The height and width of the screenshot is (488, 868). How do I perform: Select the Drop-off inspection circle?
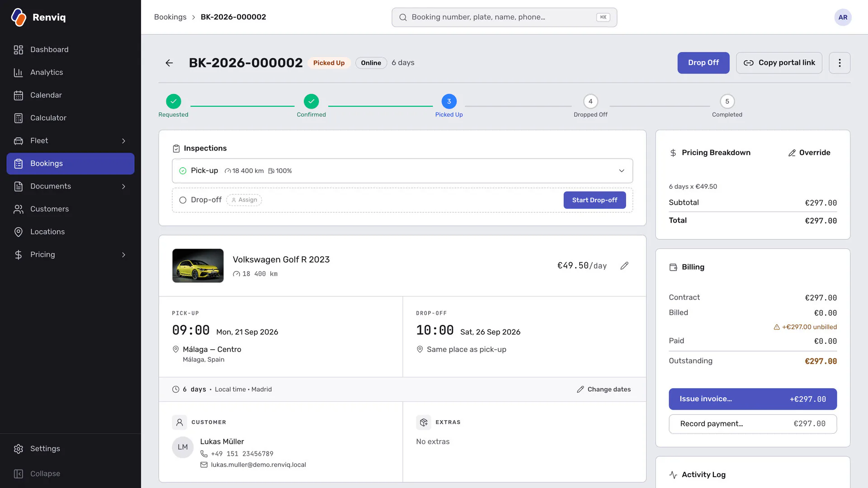tap(183, 200)
